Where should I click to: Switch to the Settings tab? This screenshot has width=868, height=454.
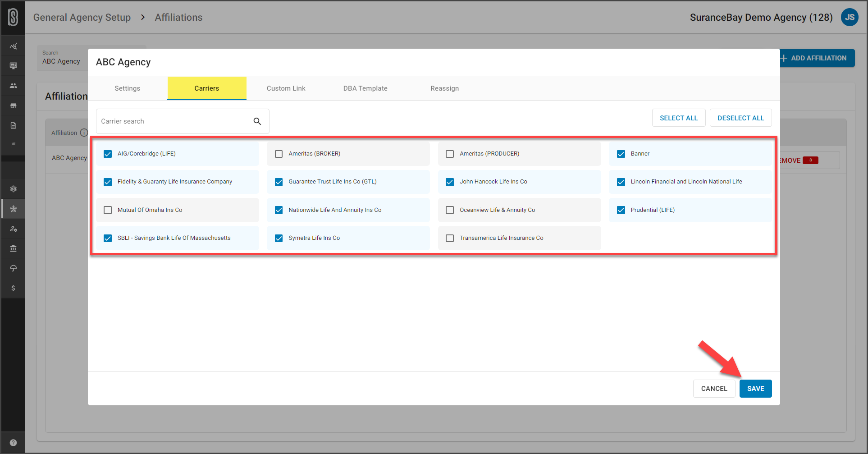pos(128,88)
